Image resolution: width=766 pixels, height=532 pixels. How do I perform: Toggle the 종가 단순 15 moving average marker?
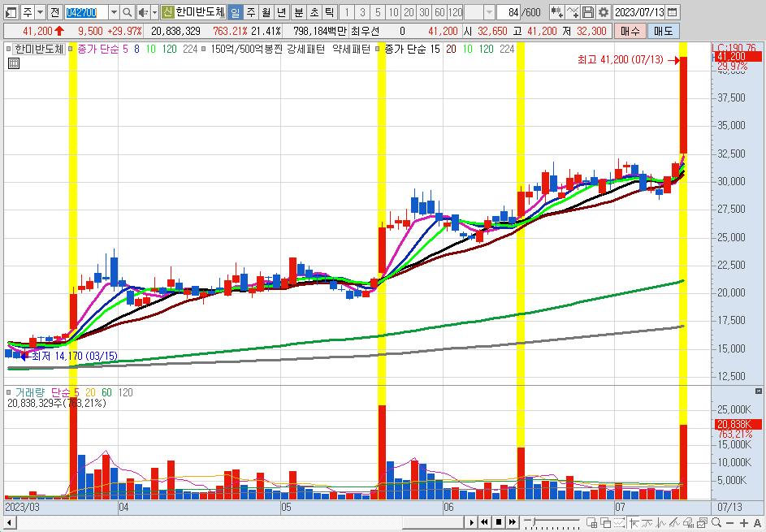[x=378, y=49]
